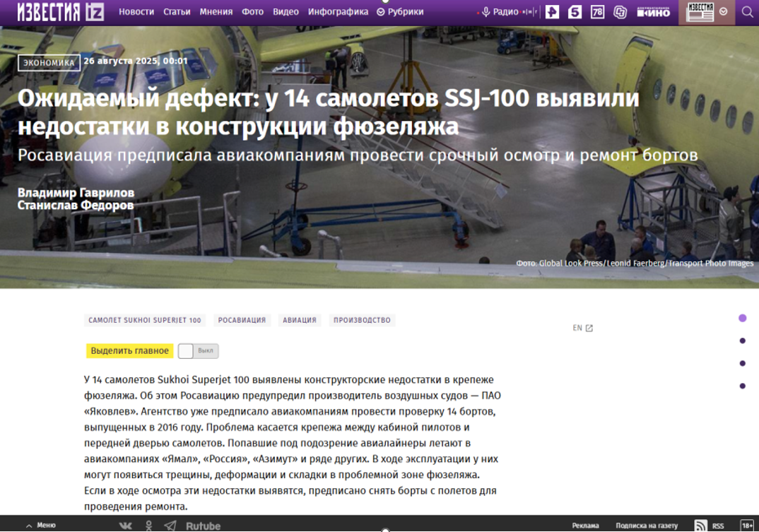Viewport: 759px width, 532px height.
Task: Open author Станислав Федоров's page
Action: pyautogui.click(x=76, y=206)
